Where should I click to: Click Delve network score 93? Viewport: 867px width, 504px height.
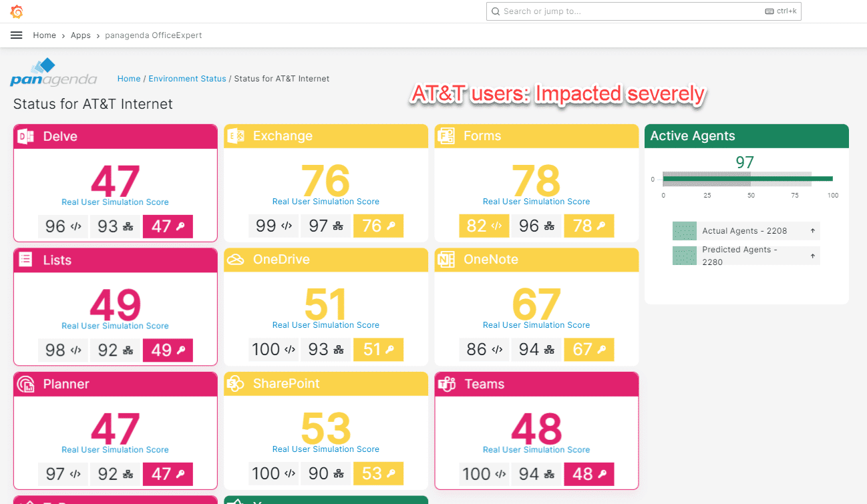115,226
